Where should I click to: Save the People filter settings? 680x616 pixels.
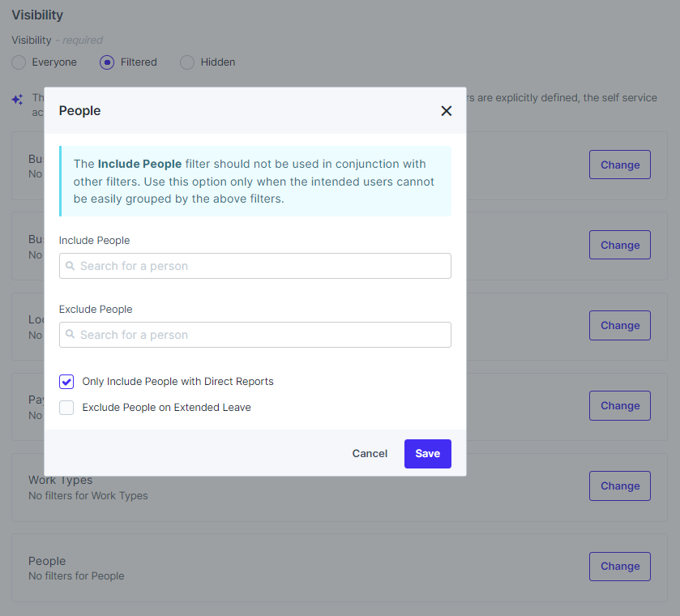click(427, 454)
